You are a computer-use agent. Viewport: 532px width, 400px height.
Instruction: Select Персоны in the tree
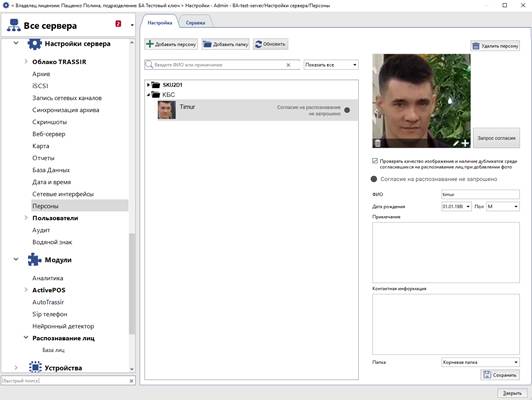click(80, 206)
